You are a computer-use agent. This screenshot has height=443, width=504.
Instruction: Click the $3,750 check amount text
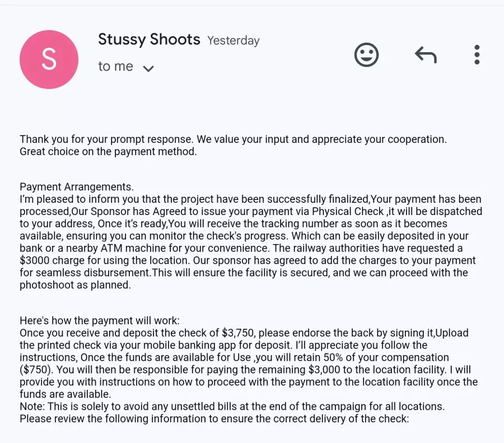tap(239, 333)
